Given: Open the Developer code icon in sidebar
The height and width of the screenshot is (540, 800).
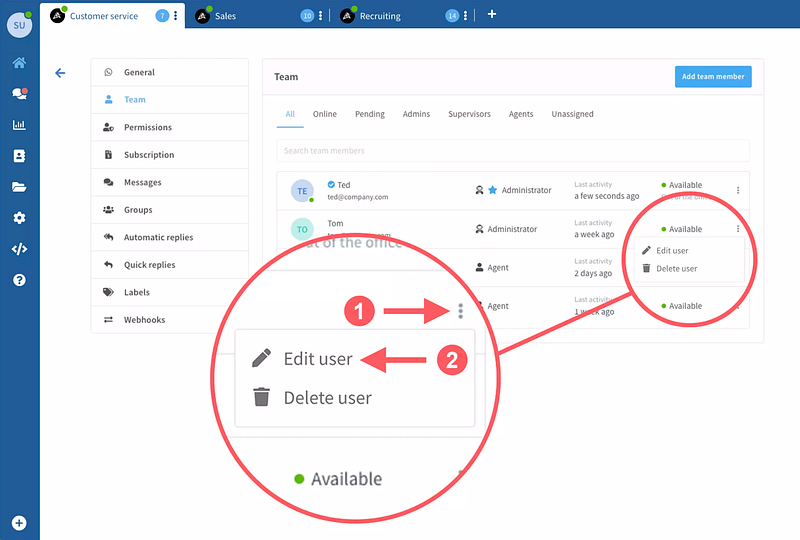Looking at the screenshot, I should coord(19,249).
